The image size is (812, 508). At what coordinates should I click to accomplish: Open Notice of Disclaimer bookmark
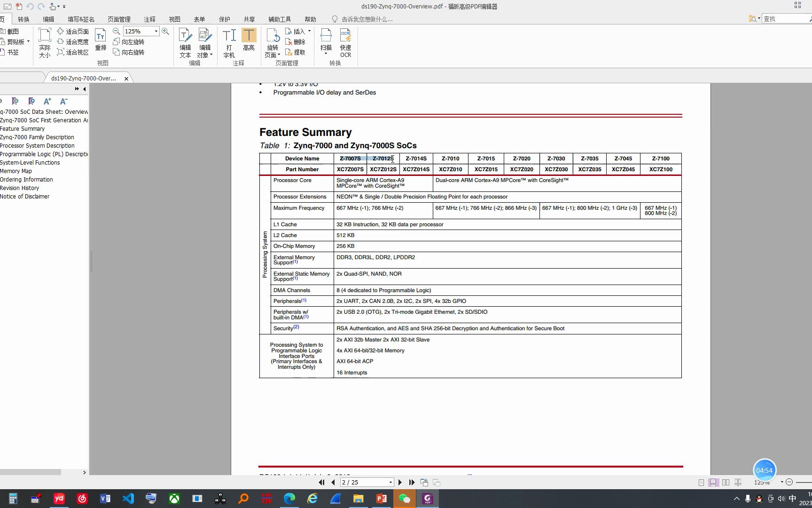pos(24,196)
